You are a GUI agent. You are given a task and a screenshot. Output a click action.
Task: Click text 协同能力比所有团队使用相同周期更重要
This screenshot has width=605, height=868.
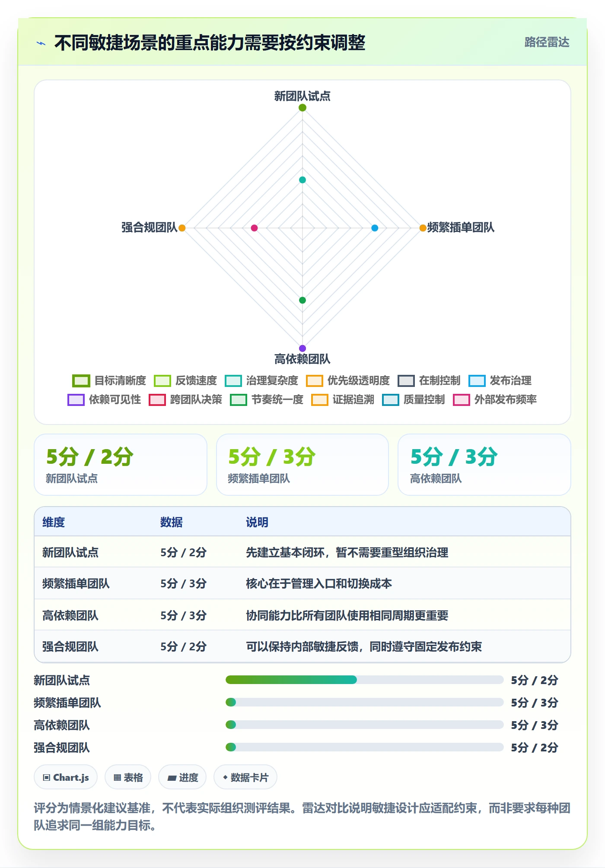pos(347,615)
